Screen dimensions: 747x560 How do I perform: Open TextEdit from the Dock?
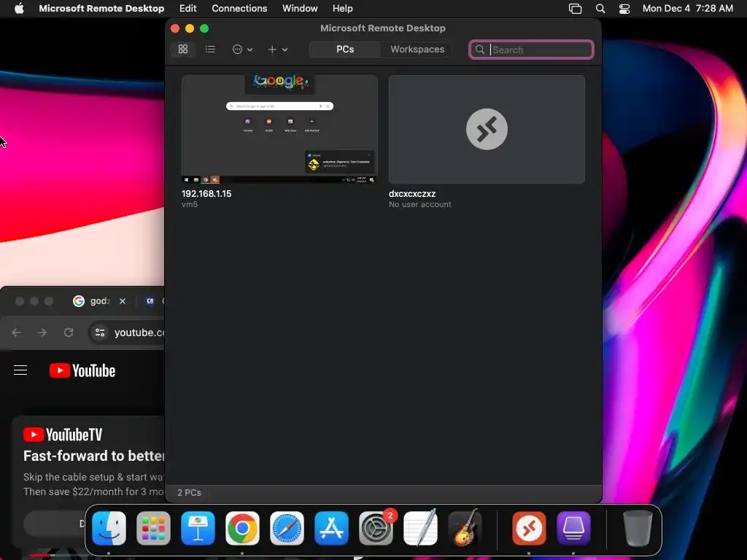pos(421,528)
